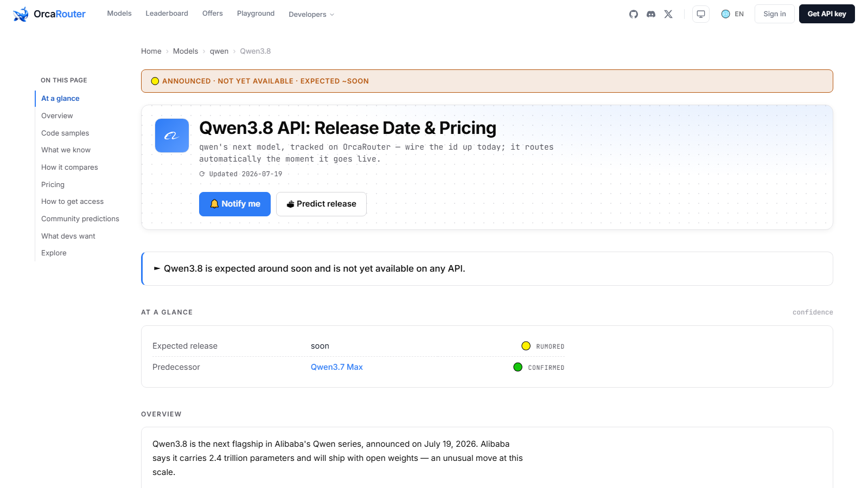Click the 'Predecessor' row label
This screenshot has height=488, width=868.
point(176,367)
